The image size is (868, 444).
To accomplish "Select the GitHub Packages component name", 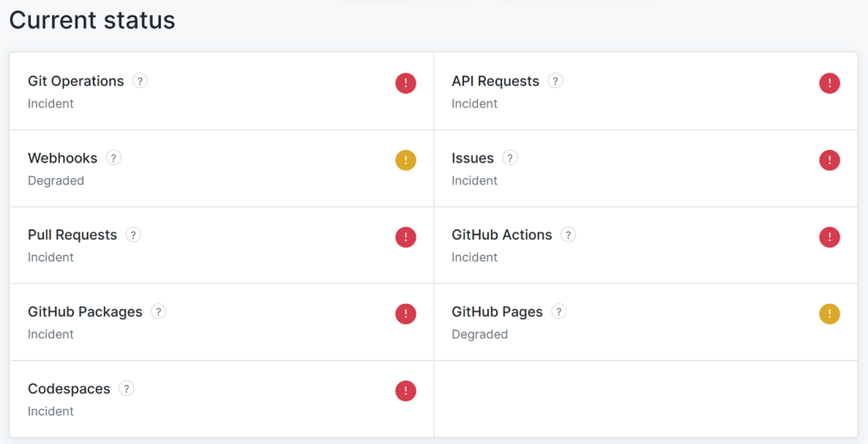I will 85,312.
